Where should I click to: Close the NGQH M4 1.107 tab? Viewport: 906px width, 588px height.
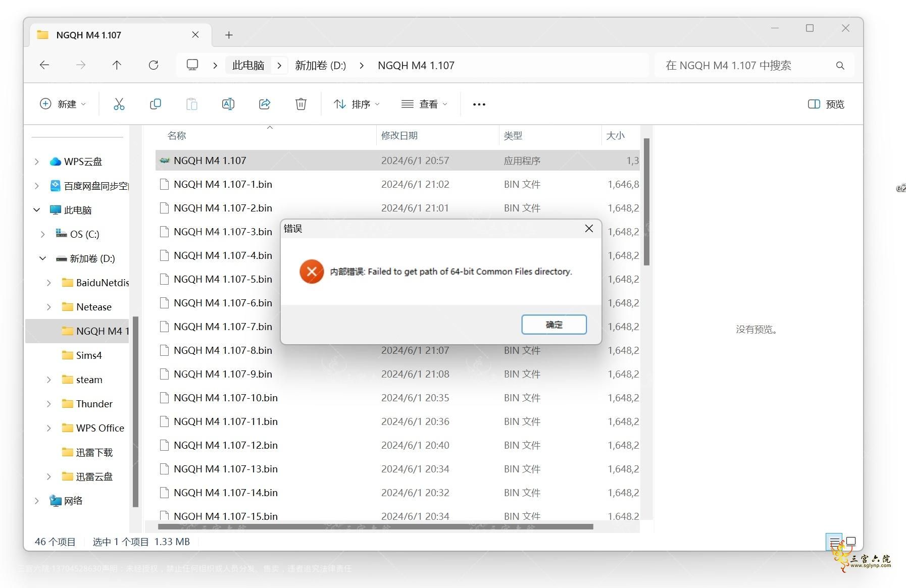195,35
